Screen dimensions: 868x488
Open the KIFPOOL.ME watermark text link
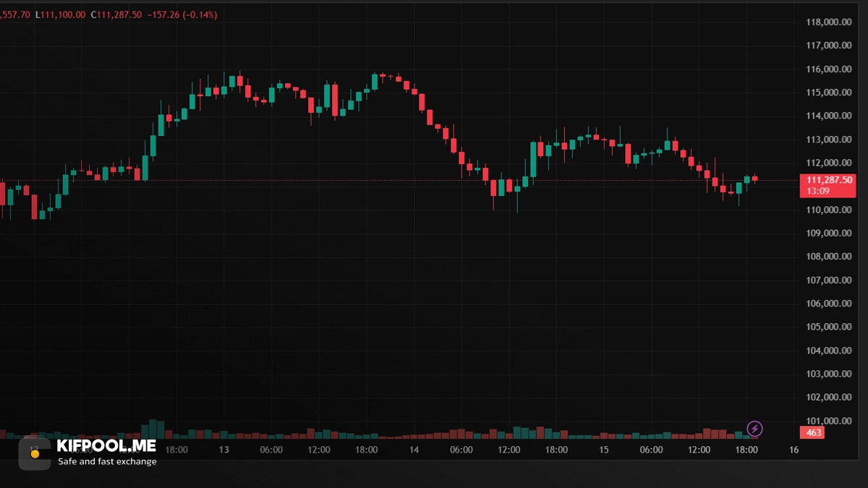[x=106, y=446]
